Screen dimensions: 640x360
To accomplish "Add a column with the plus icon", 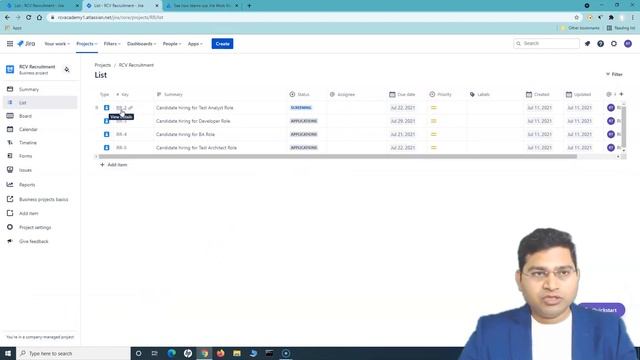I will 621,94.
